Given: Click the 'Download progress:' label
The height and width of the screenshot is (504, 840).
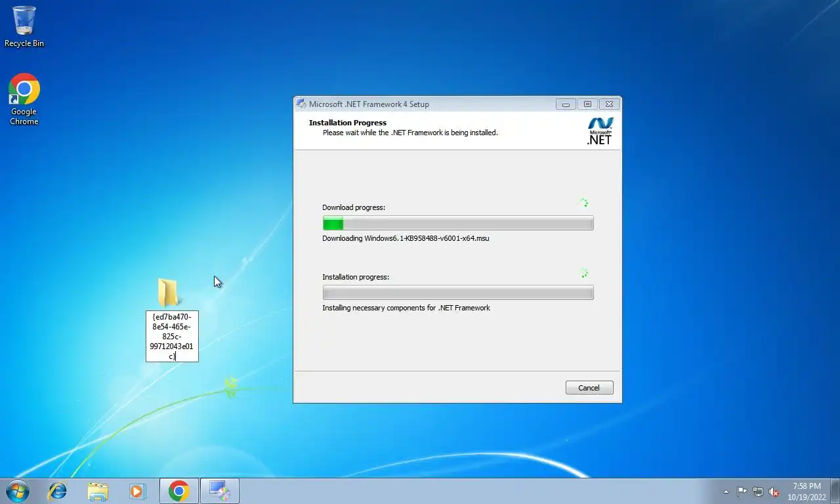Looking at the screenshot, I should point(354,207).
